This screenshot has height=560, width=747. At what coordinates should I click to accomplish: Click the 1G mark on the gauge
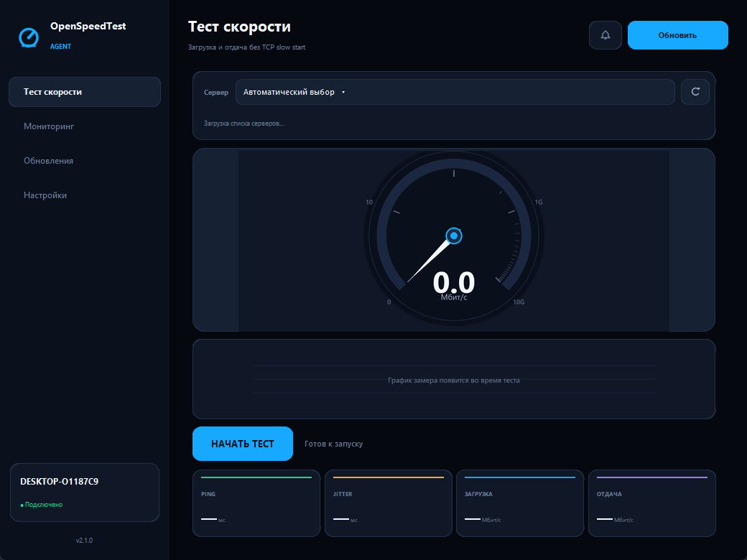pyautogui.click(x=538, y=202)
